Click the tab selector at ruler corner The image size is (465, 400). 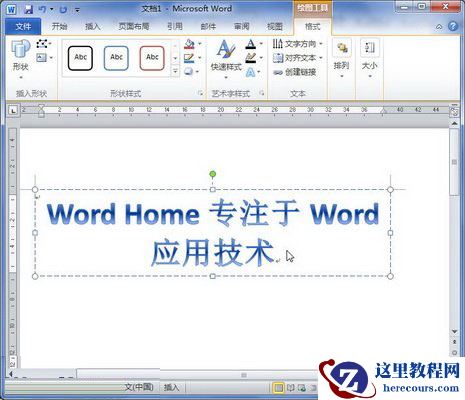(13, 110)
